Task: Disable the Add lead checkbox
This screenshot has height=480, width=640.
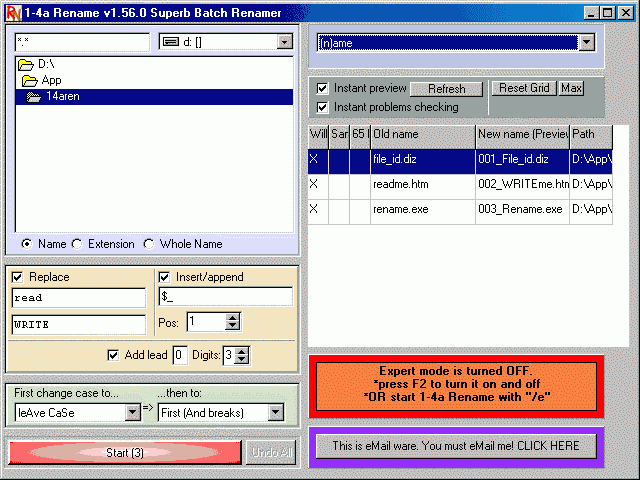Action: click(x=113, y=355)
